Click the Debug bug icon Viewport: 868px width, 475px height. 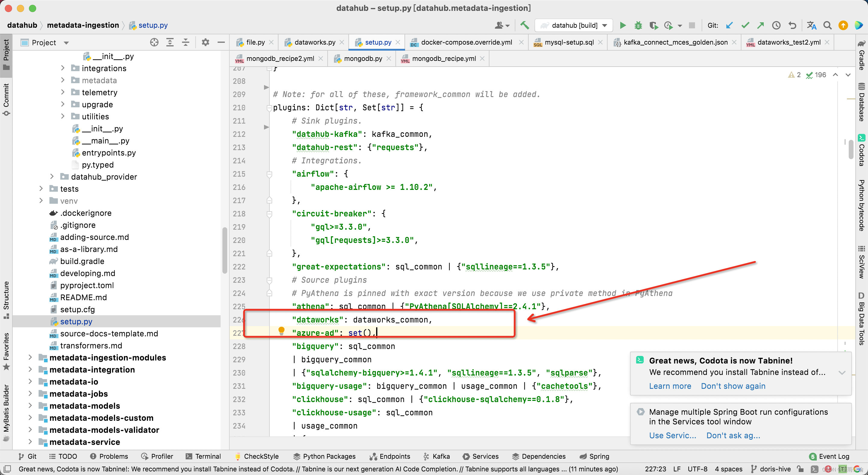click(638, 25)
